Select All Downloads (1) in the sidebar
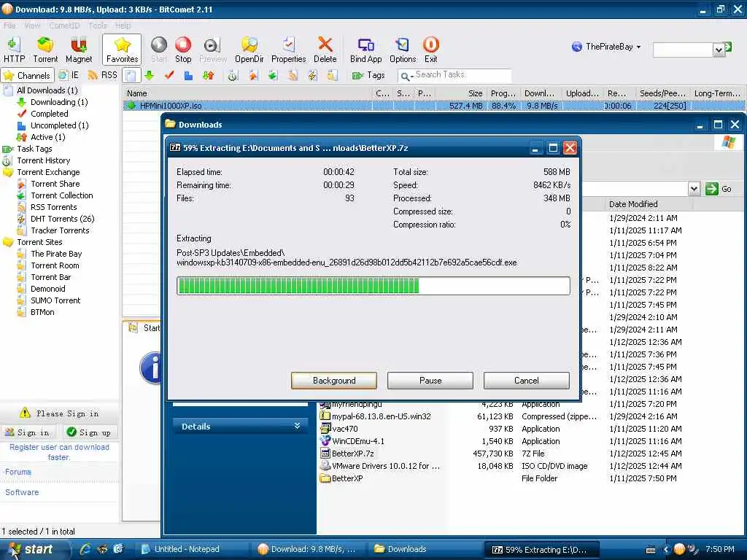The width and height of the screenshot is (747, 560). pyautogui.click(x=47, y=90)
